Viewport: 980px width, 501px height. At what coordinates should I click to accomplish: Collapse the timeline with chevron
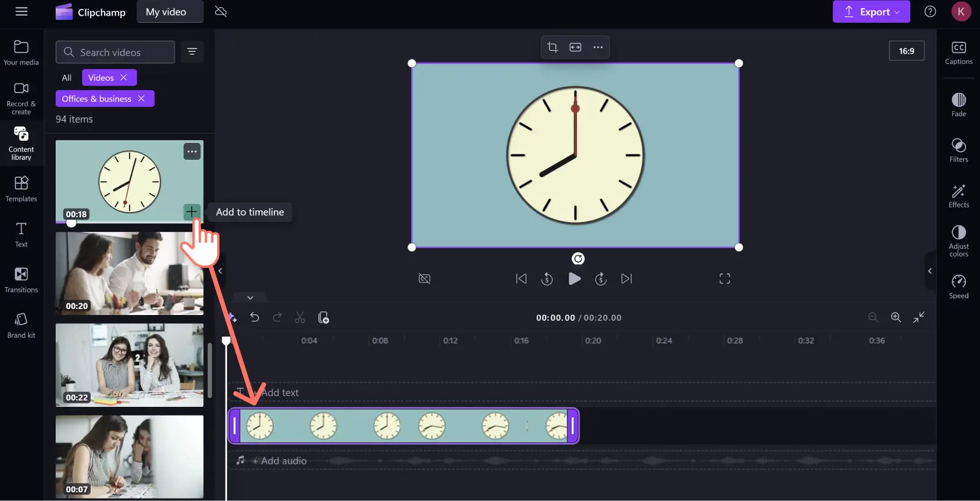(x=250, y=298)
